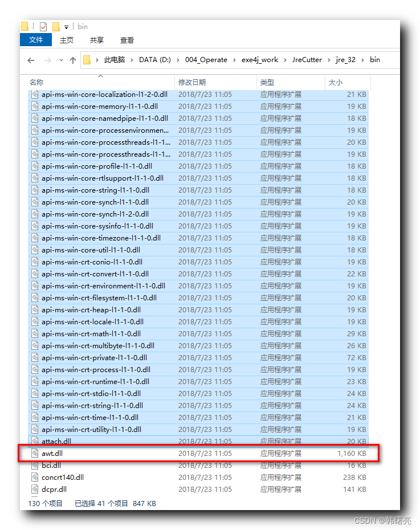Open the customize Quick Access Toolbar dropdown
This screenshot has width=420, height=530.
[66, 27]
